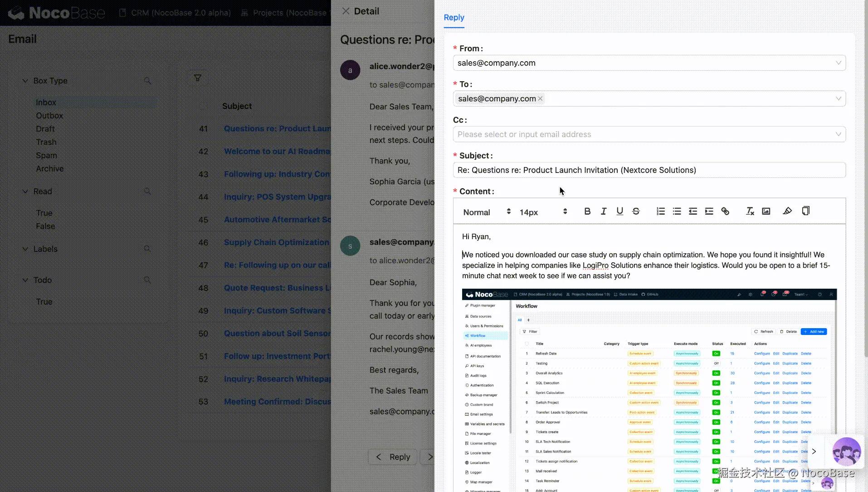Screen dimensions: 868x492
Task: Insert a bulleted list
Action: [677, 212]
